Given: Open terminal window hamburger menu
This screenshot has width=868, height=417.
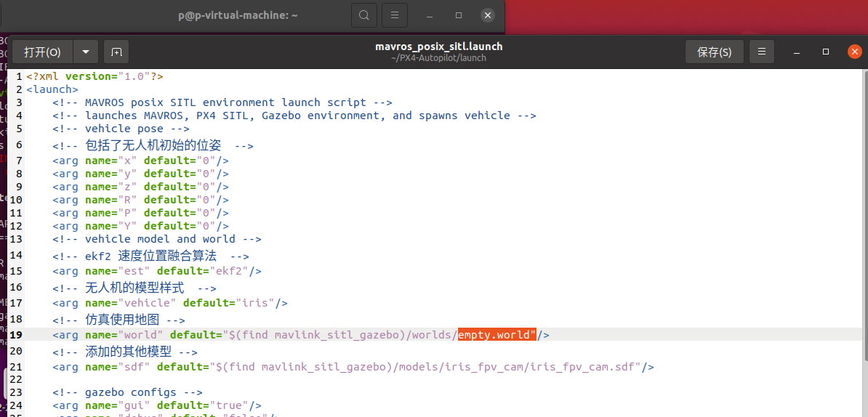Looking at the screenshot, I should pyautogui.click(x=395, y=15).
